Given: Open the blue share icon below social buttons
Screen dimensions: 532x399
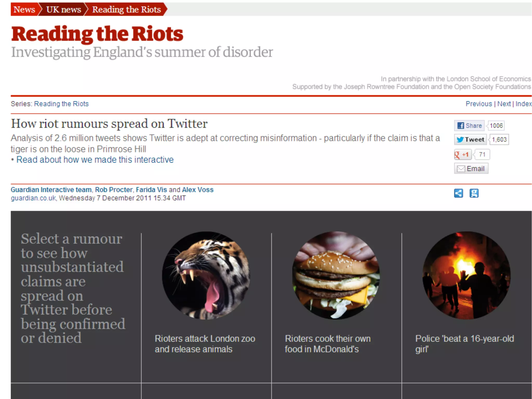Looking at the screenshot, I should (x=458, y=193).
